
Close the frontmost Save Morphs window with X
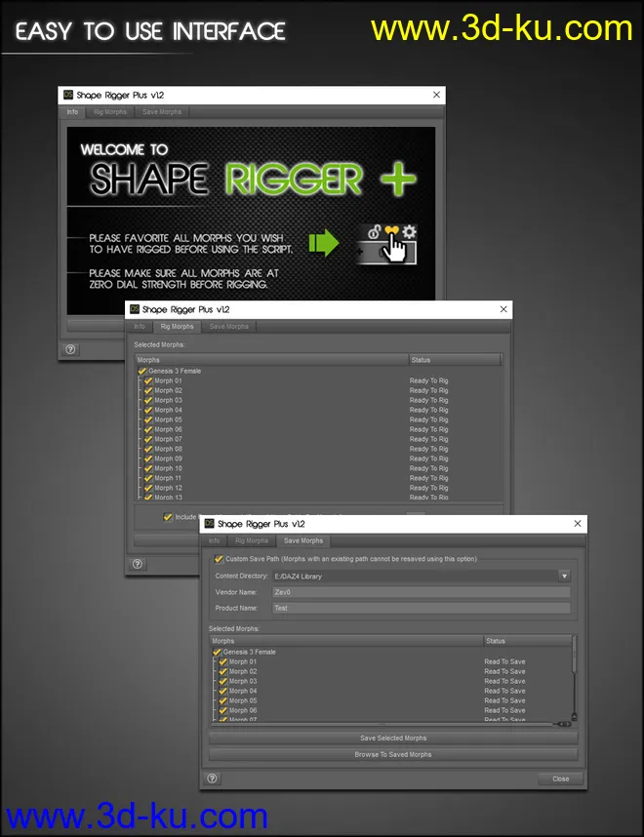(579, 524)
